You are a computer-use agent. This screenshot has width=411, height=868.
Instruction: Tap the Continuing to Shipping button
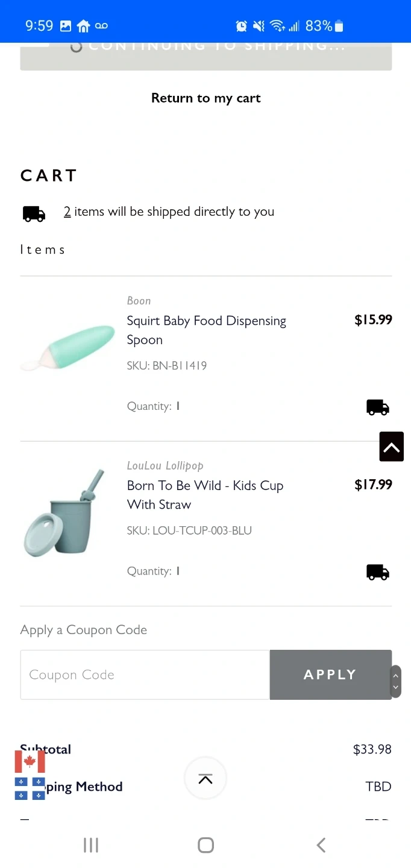(x=205, y=54)
